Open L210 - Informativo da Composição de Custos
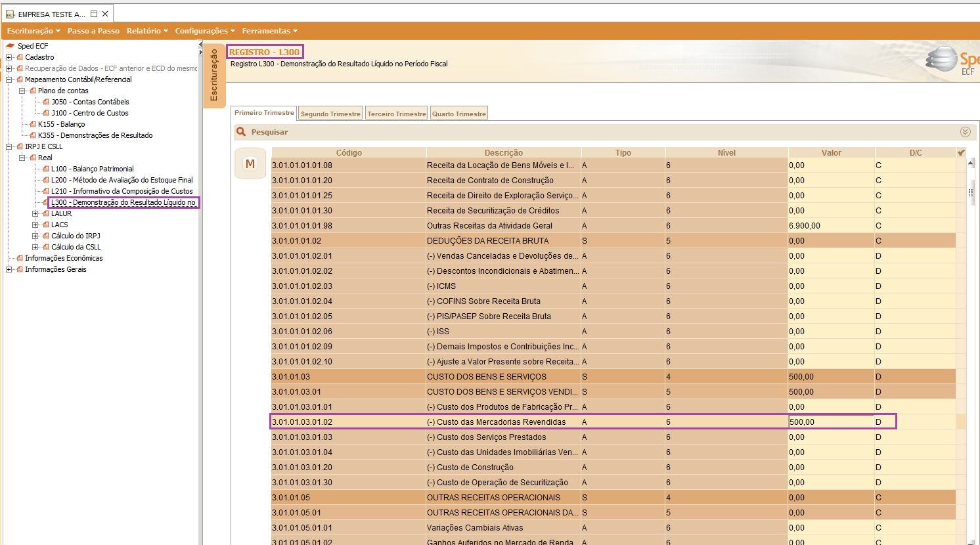The image size is (980, 545). (x=122, y=191)
